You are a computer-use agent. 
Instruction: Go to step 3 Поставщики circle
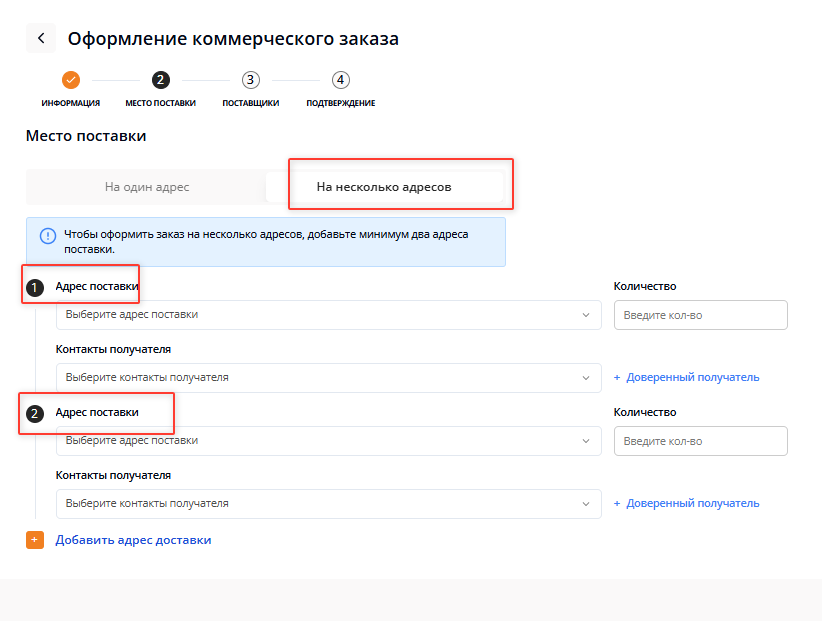tap(250, 80)
